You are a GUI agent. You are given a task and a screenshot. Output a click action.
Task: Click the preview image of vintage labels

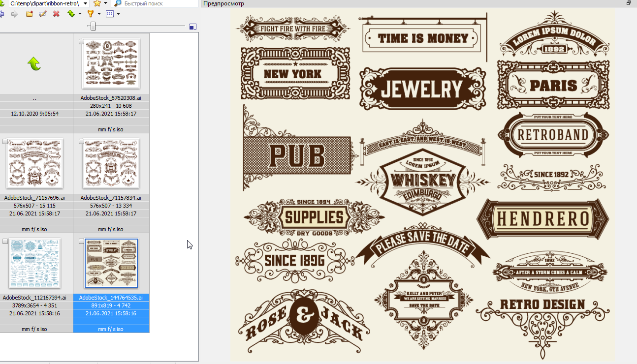click(423, 185)
